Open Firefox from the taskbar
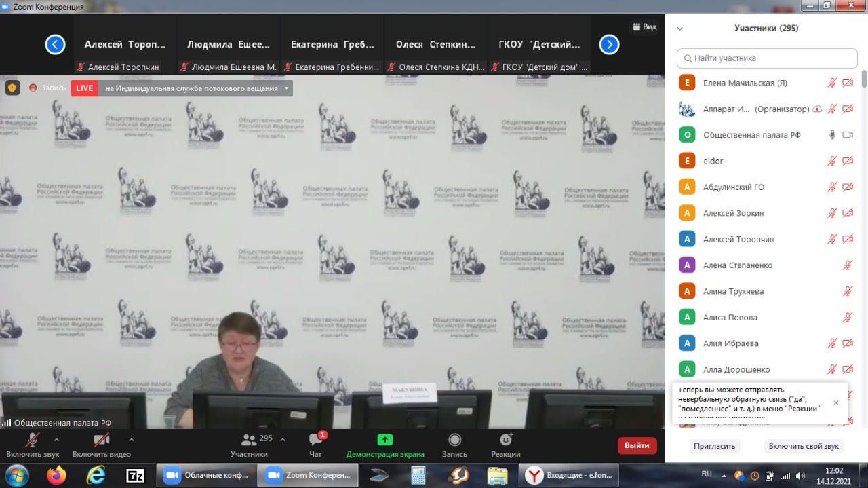868x488 pixels. pyautogui.click(x=57, y=475)
